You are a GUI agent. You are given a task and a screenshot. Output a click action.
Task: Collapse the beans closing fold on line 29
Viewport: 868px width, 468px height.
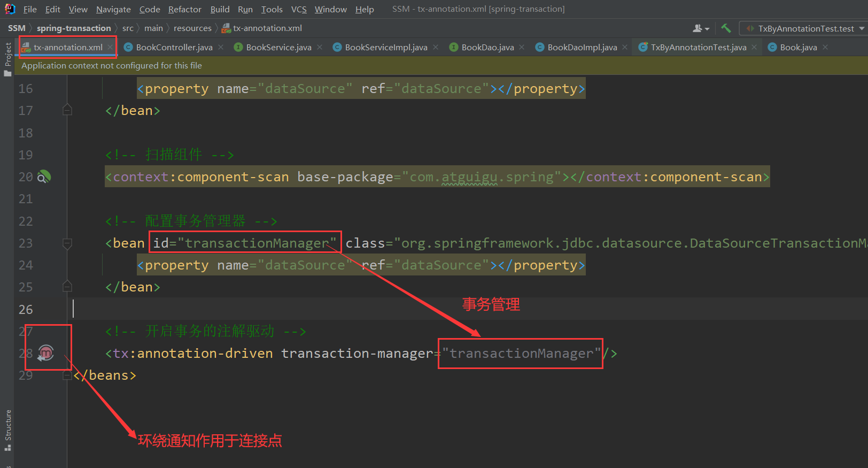click(x=67, y=375)
